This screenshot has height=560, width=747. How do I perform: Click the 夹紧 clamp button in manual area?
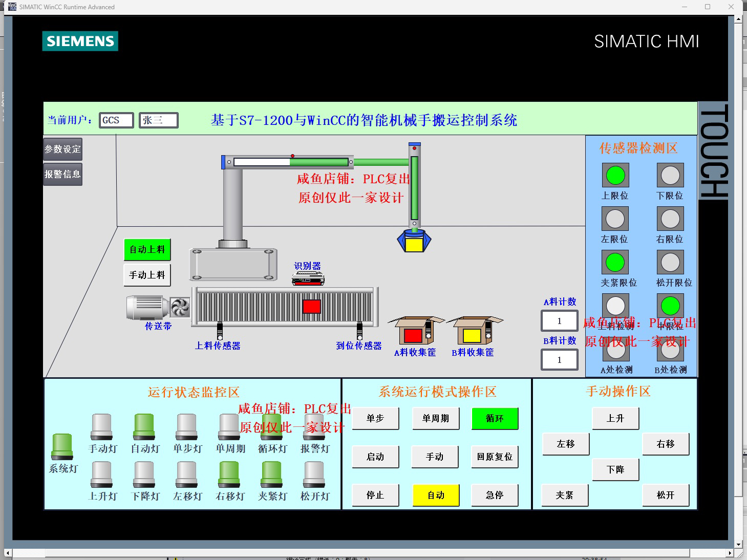(x=565, y=495)
